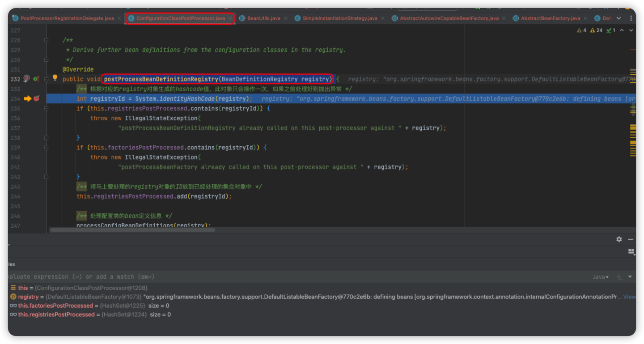Minimize the debug tool window
Screen dimensions: 644x344
[631, 239]
